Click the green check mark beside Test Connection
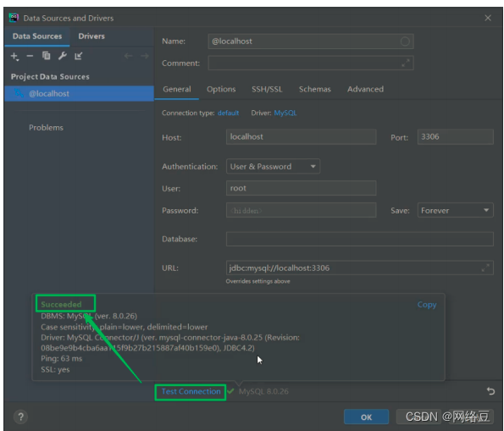 coord(230,391)
